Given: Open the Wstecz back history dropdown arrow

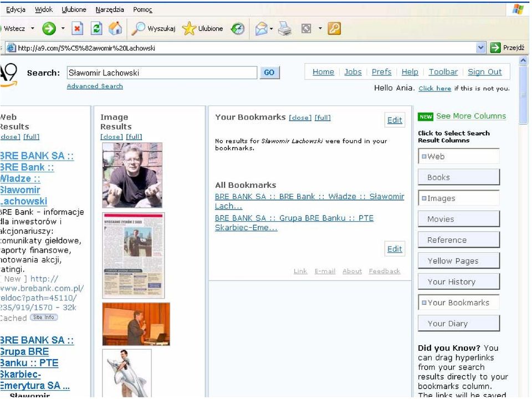Looking at the screenshot, I should coord(33,28).
